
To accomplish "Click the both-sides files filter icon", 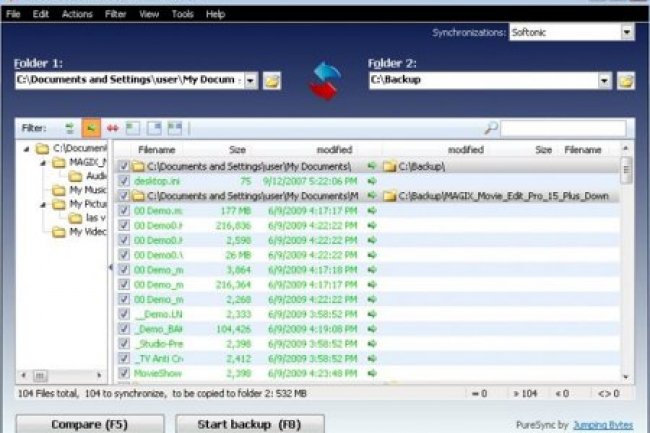I will click(x=175, y=128).
